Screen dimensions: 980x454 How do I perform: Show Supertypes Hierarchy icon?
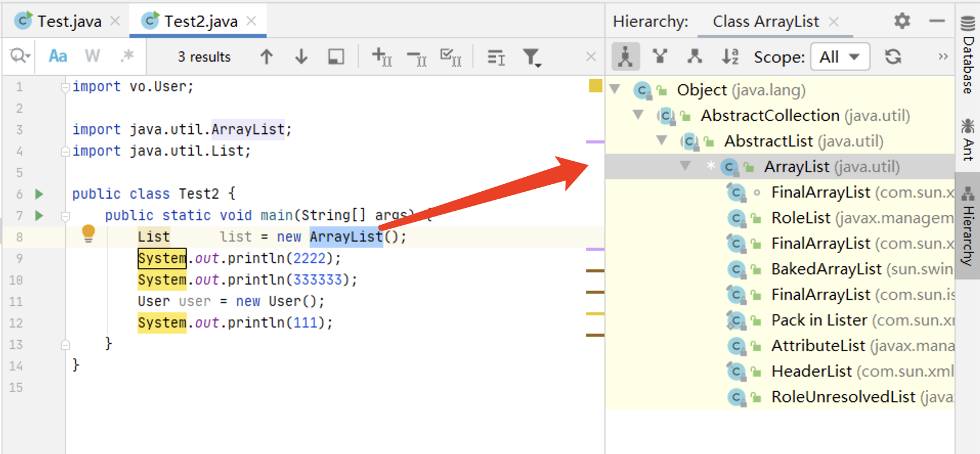point(660,56)
